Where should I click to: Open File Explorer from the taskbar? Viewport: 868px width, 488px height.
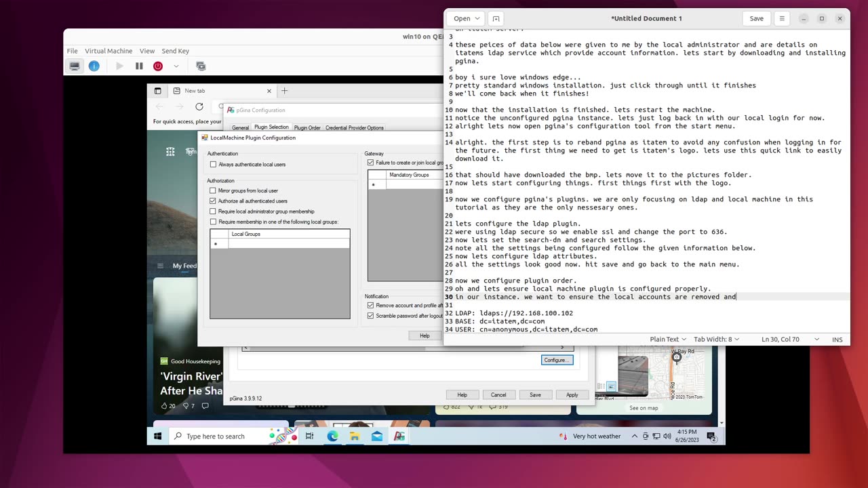355,436
